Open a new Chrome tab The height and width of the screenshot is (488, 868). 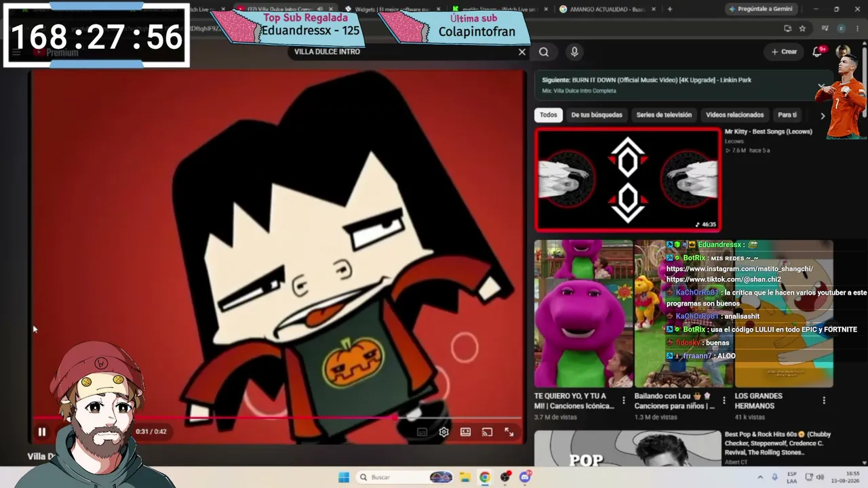click(670, 9)
